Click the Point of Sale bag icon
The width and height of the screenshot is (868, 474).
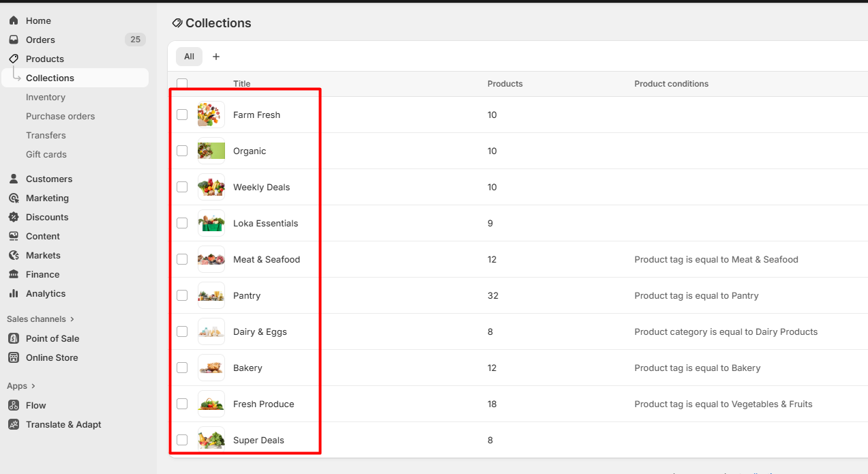[14, 338]
